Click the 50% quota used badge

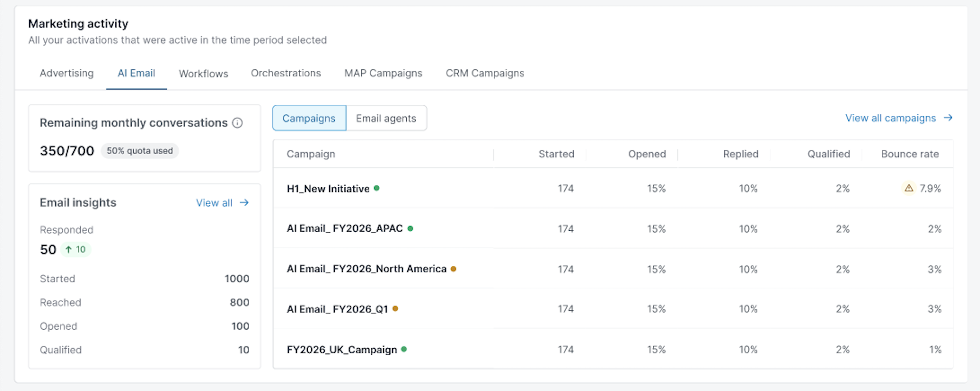click(139, 151)
